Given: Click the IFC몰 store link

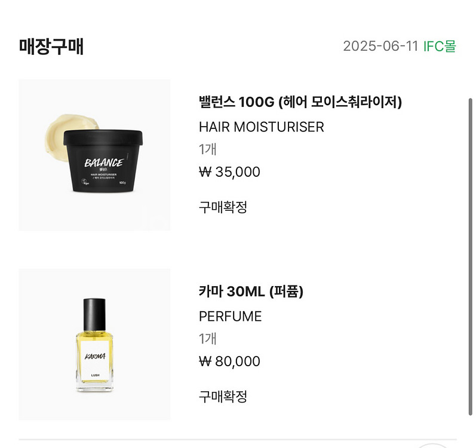Looking at the screenshot, I should coord(440,47).
